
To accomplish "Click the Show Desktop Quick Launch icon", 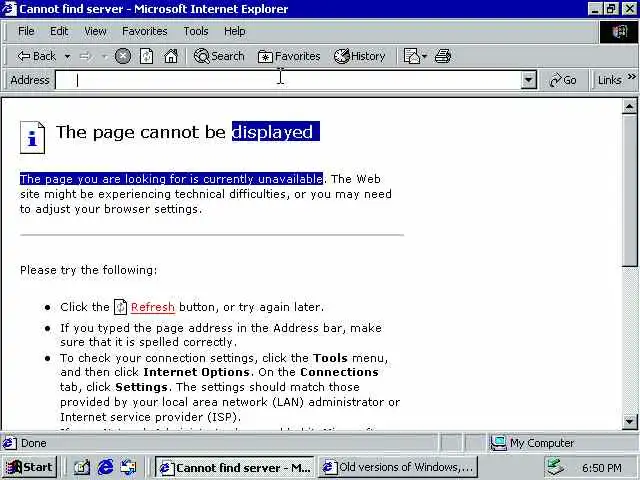I will click(82, 467).
